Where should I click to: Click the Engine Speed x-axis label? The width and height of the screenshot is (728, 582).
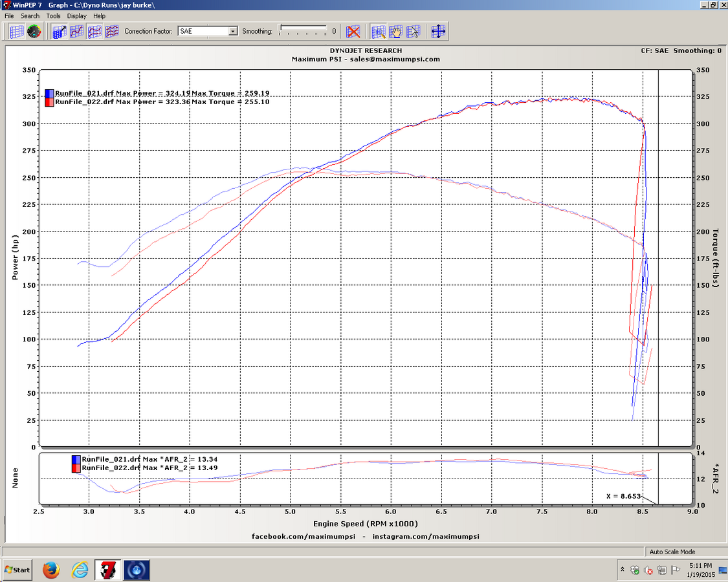pos(366,524)
